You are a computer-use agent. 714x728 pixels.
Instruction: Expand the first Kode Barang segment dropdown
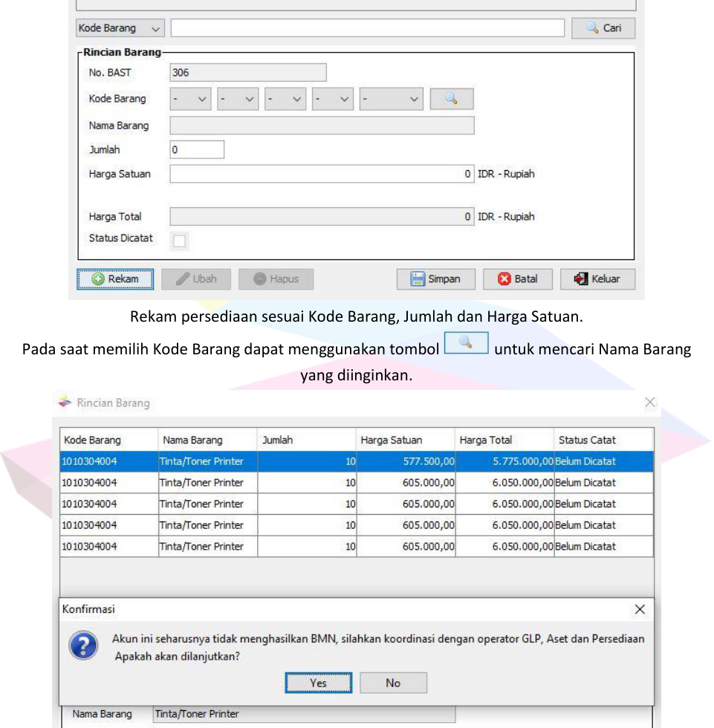click(x=191, y=99)
